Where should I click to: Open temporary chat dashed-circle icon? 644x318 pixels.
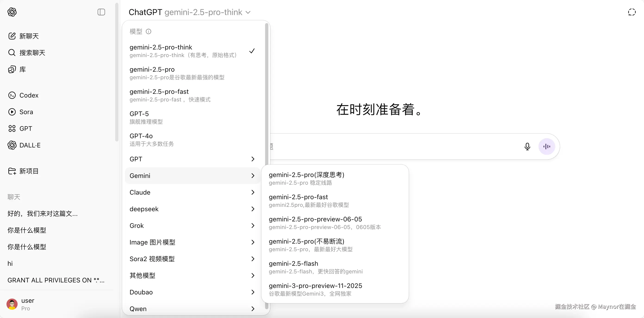[632, 12]
